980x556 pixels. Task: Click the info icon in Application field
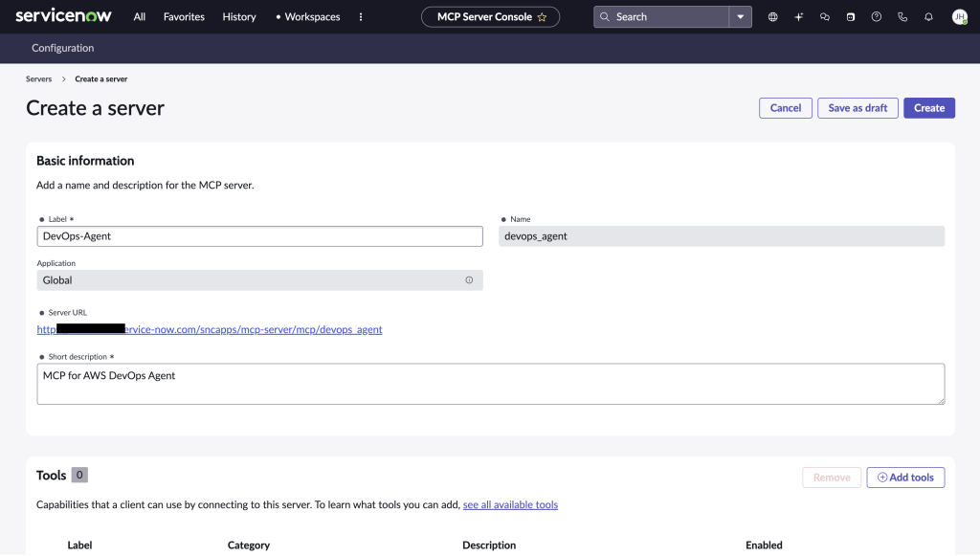point(469,280)
